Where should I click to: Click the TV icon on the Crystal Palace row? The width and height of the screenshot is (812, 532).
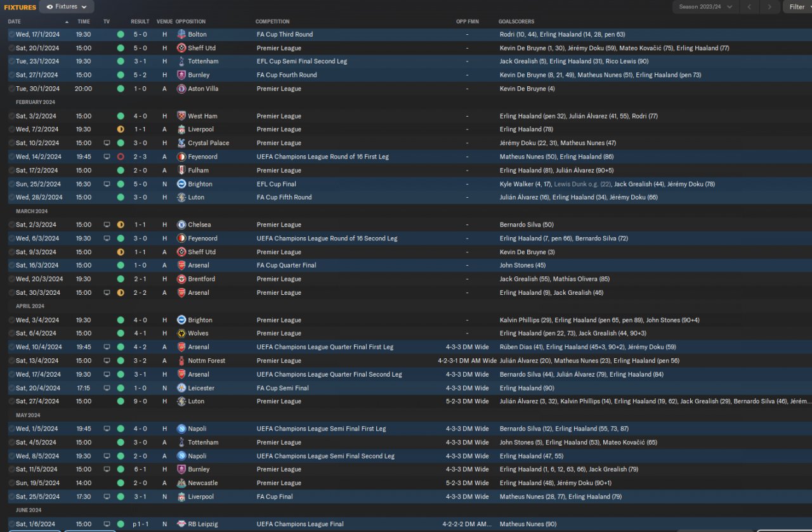click(107, 143)
